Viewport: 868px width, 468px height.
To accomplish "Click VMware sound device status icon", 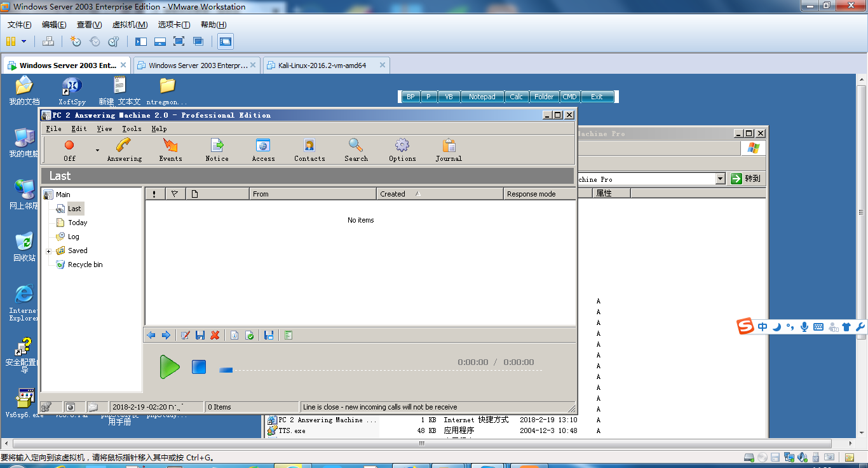I will tap(803, 457).
